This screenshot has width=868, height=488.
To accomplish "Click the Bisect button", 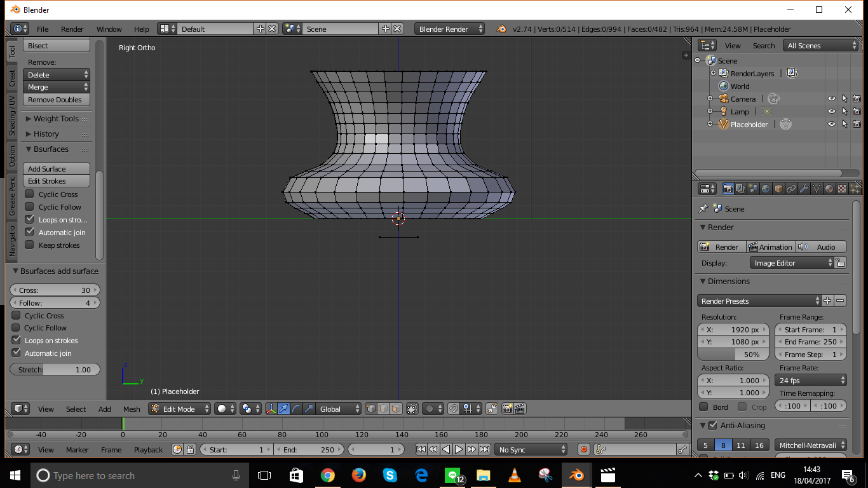I will (57, 46).
